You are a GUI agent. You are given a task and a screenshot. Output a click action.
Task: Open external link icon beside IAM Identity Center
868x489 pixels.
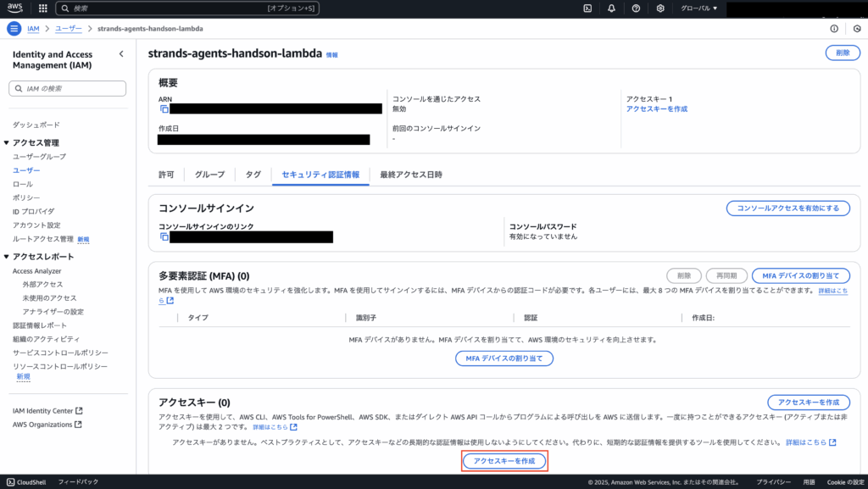[79, 411]
